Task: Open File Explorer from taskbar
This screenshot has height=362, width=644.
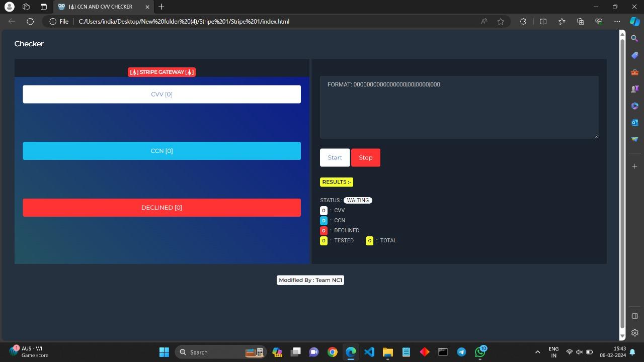Action: (x=387, y=352)
